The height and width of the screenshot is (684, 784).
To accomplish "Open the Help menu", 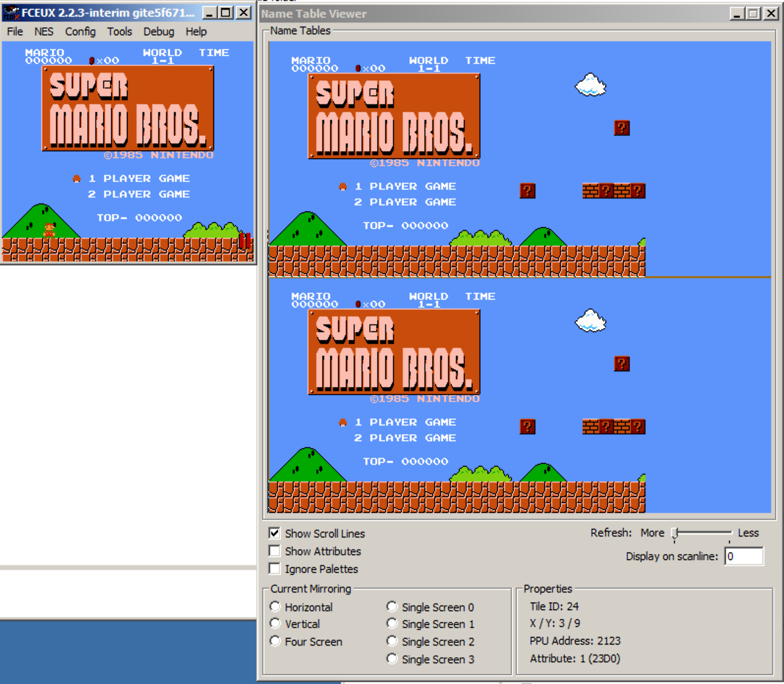I will [196, 31].
